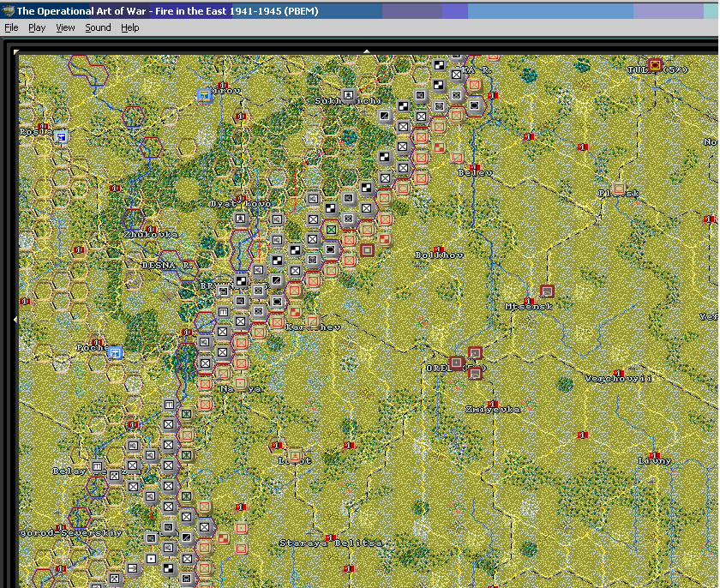
Task: Select the blue unit counter at Roslavl
Action: click(x=61, y=137)
